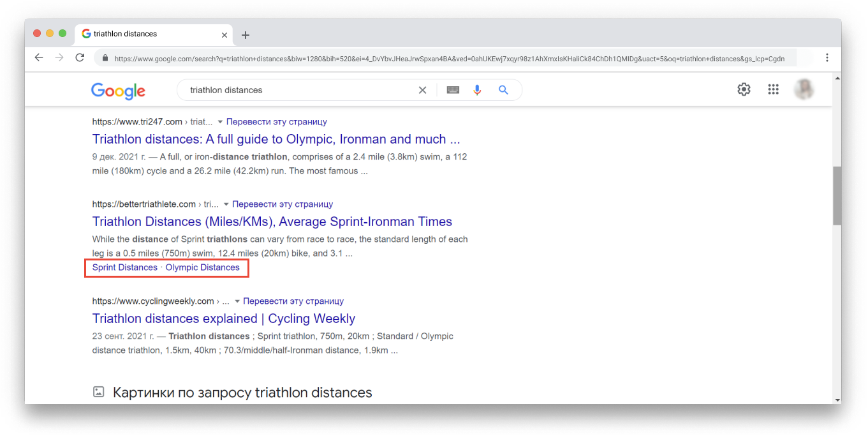Expand dropdown arrow next to cyclingweekly.com result
Image resolution: width=868 pixels, height=443 pixels.
(237, 301)
